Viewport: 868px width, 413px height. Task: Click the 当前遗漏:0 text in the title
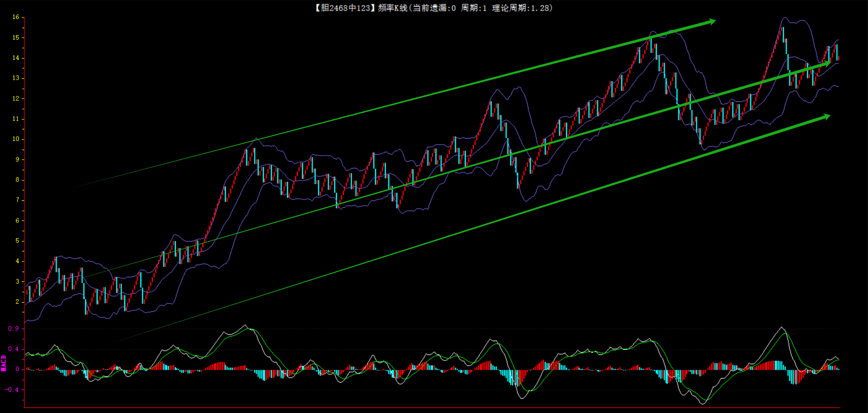(x=434, y=8)
